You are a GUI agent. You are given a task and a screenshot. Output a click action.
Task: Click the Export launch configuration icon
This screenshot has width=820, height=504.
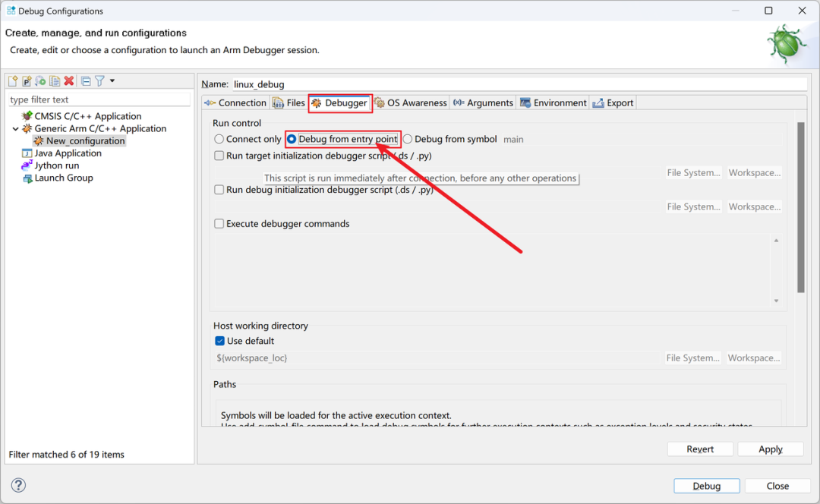40,81
